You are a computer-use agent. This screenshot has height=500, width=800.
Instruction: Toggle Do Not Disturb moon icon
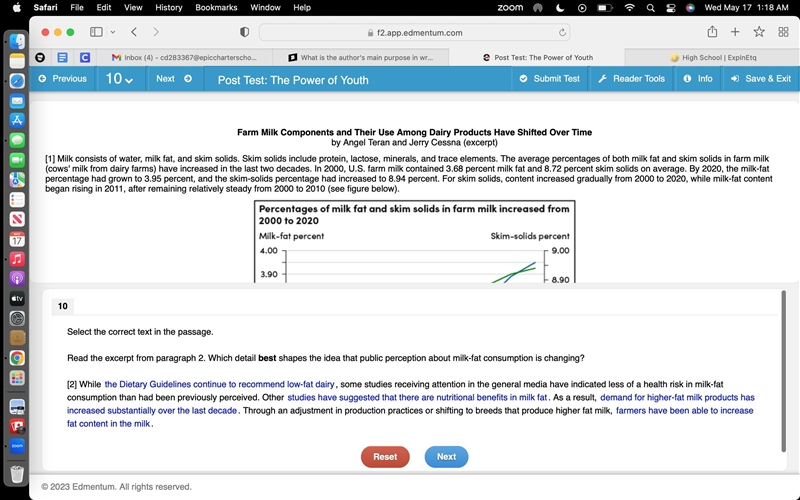(x=560, y=8)
